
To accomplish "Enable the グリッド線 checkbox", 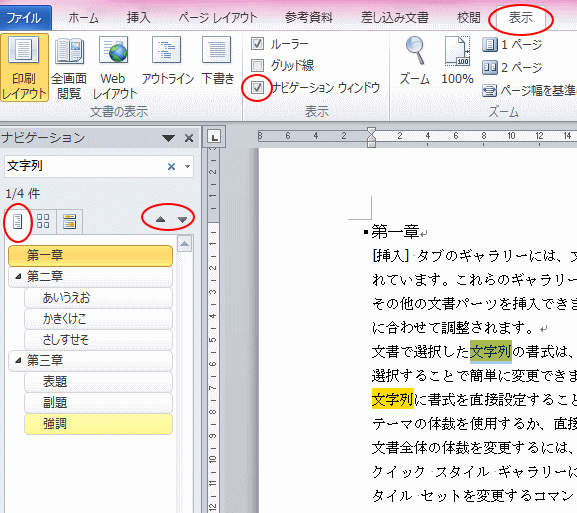I will tap(257, 66).
